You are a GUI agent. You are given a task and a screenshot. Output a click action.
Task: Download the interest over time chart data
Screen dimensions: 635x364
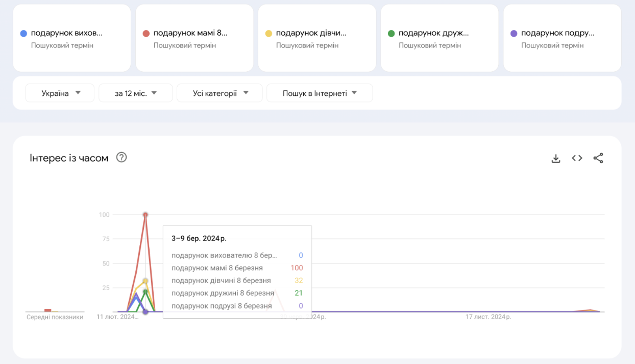click(556, 159)
